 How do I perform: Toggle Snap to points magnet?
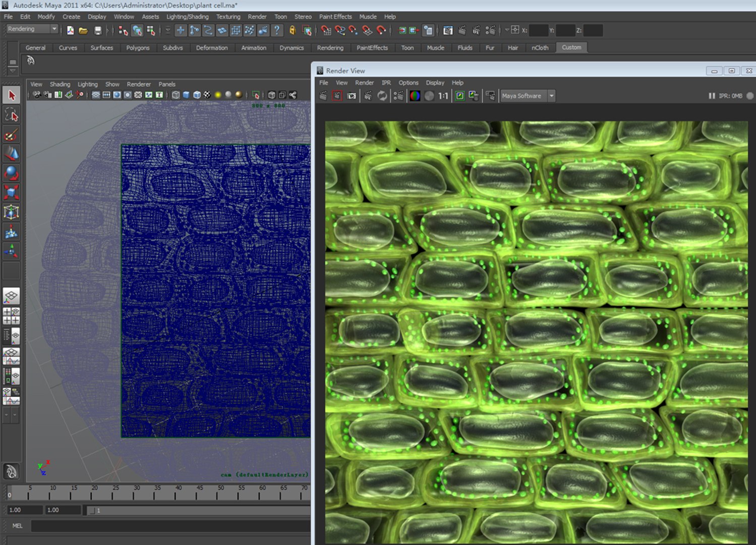click(x=354, y=30)
